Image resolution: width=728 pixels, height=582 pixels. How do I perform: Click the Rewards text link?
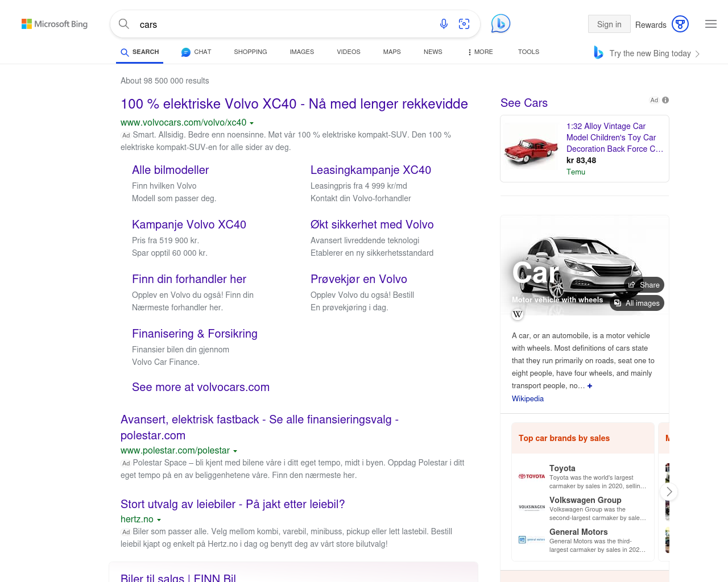pos(651,25)
